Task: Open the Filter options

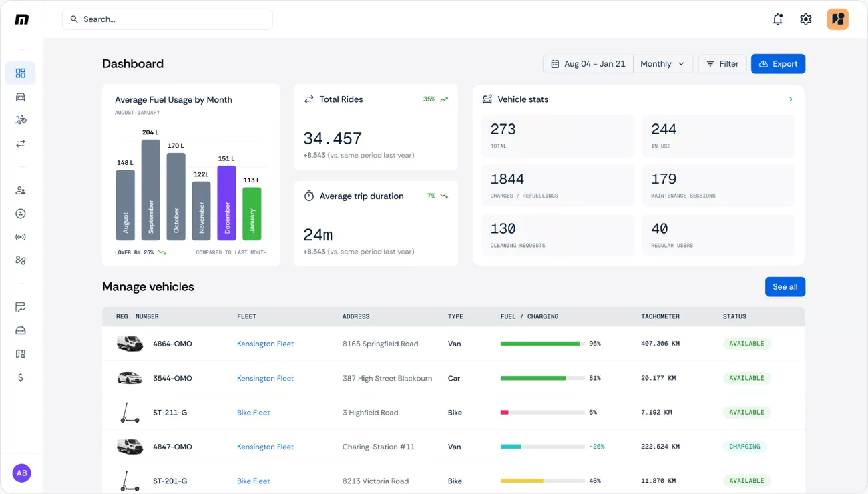Action: [722, 63]
